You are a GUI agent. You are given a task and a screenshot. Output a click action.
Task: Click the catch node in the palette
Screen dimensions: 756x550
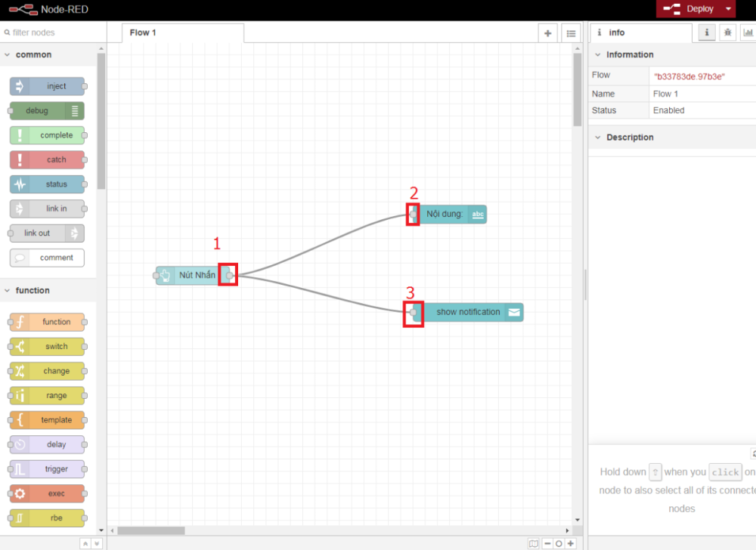pyautogui.click(x=47, y=159)
